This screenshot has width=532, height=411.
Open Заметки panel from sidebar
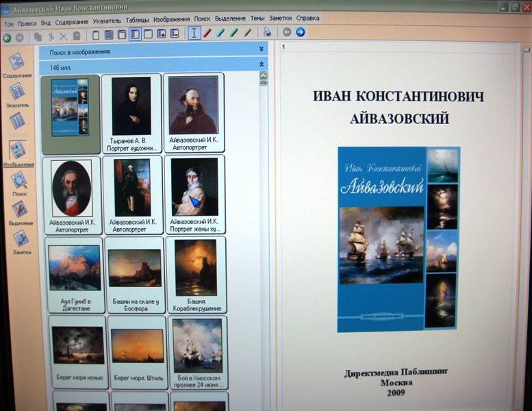(x=21, y=242)
